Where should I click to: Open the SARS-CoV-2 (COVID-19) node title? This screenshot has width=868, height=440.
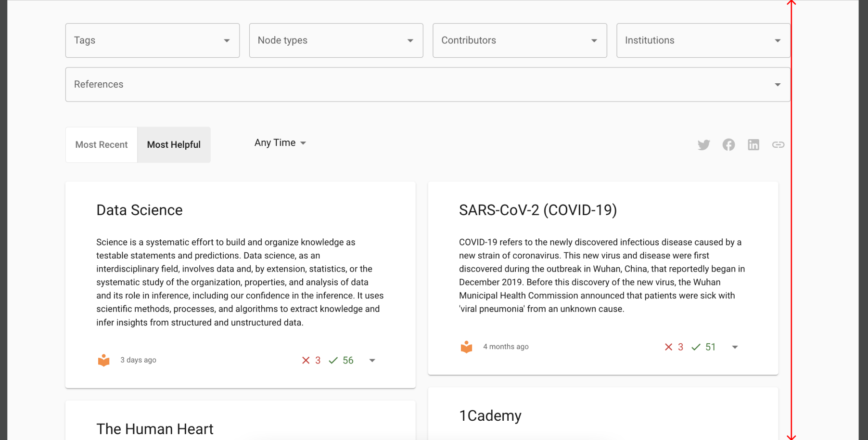538,210
